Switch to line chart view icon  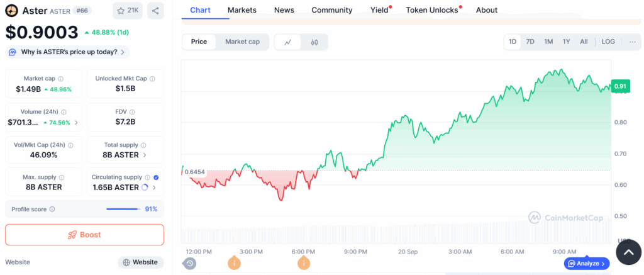point(288,42)
